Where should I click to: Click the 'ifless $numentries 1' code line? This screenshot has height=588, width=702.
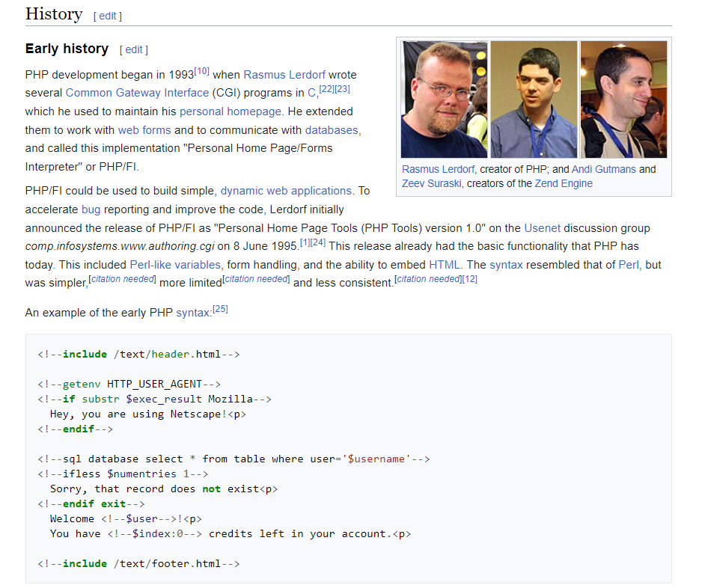123,474
